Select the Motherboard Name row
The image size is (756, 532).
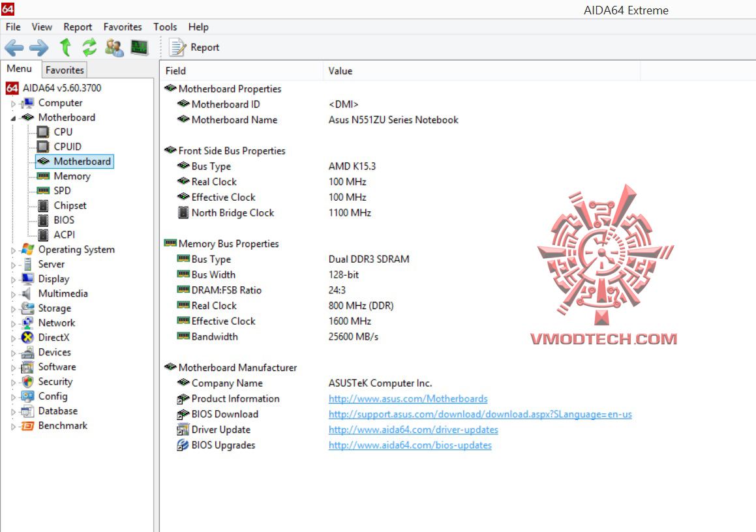pyautogui.click(x=318, y=119)
